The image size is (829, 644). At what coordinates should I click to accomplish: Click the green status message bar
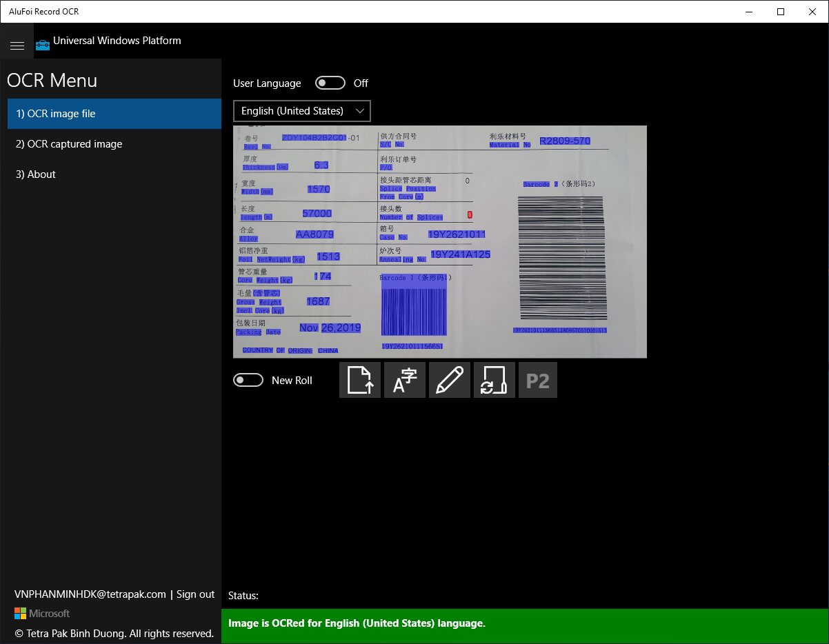click(x=525, y=626)
